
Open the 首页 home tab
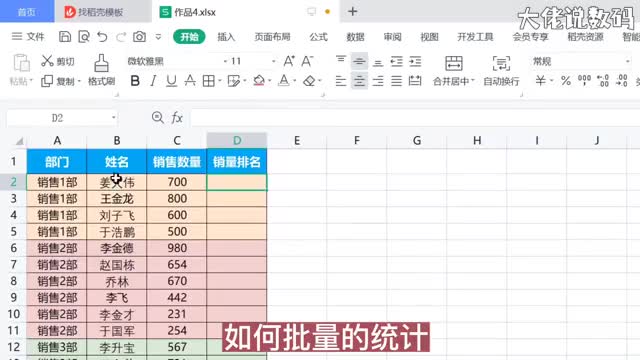pos(27,11)
